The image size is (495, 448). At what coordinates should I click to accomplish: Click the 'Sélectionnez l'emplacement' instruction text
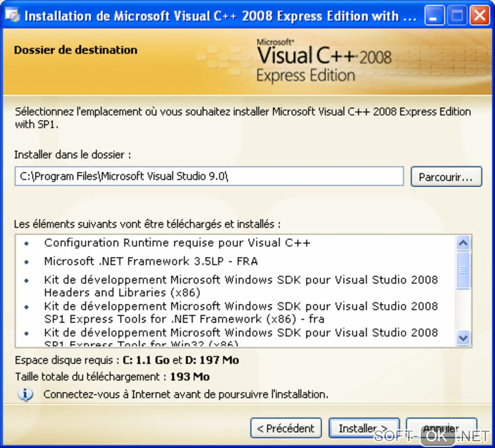[243, 118]
